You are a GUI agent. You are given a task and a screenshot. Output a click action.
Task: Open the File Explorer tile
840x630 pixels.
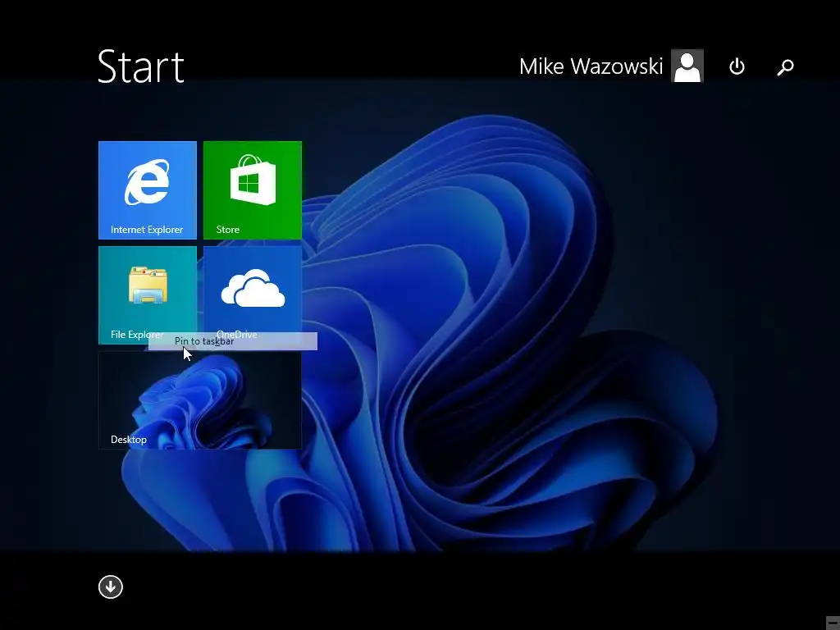point(148,294)
